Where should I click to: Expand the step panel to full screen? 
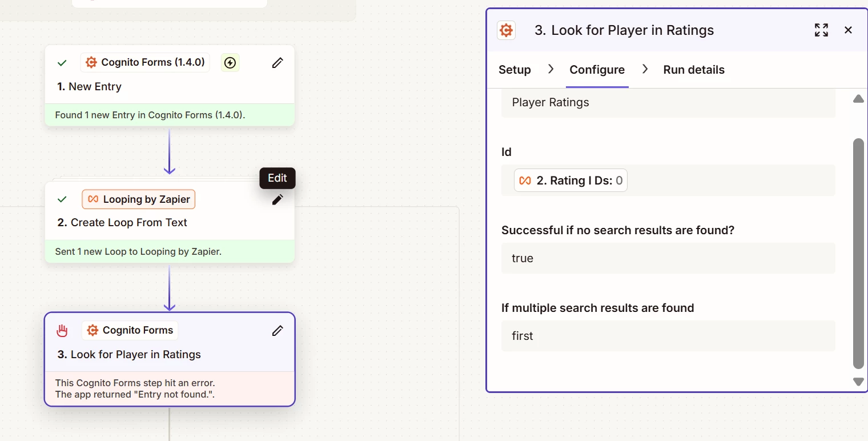tap(821, 30)
